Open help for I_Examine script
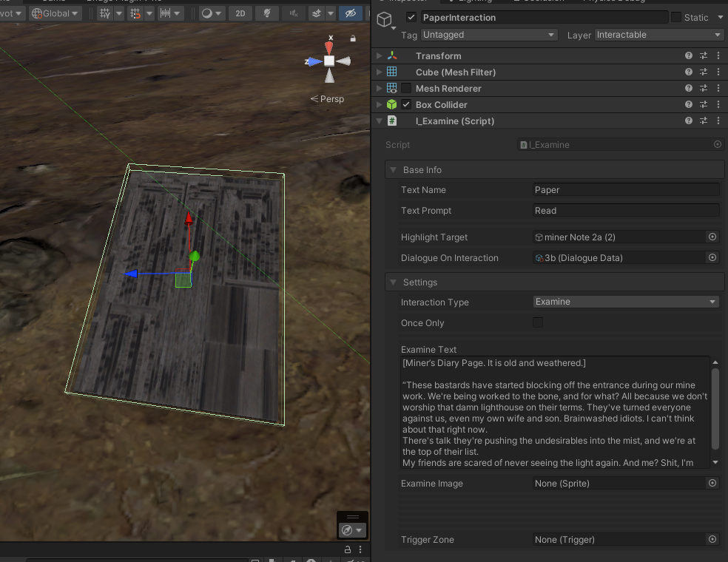Screen dimensions: 728x562 (x=689, y=121)
